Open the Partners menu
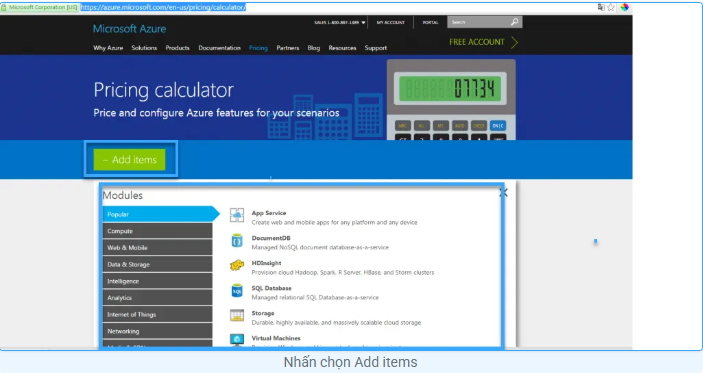Viewport: 703px width, 373px height. tap(288, 48)
